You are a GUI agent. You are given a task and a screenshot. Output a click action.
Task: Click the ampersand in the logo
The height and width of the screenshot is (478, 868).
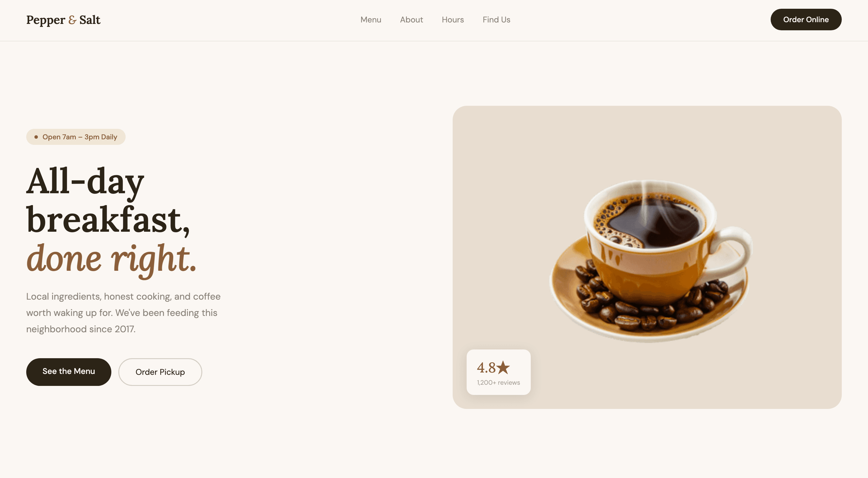tap(72, 20)
